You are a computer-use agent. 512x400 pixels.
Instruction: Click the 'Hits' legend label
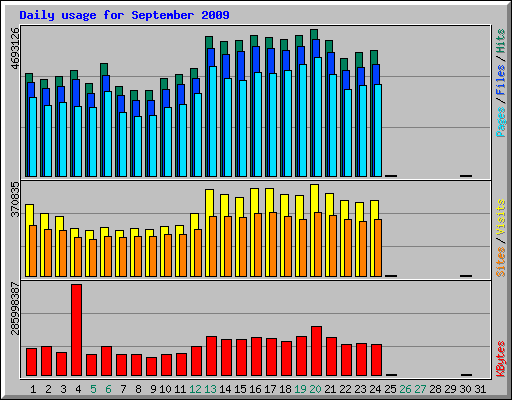pos(501,42)
